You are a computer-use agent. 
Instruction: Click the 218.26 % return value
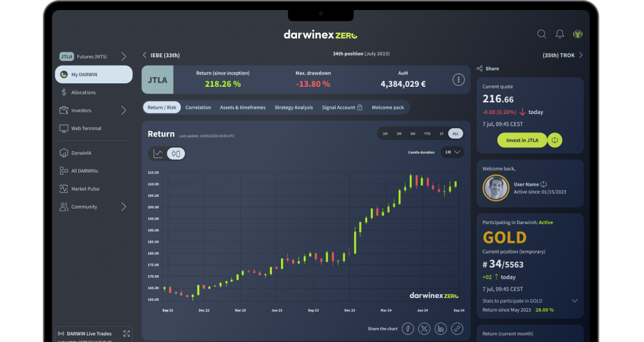[222, 84]
